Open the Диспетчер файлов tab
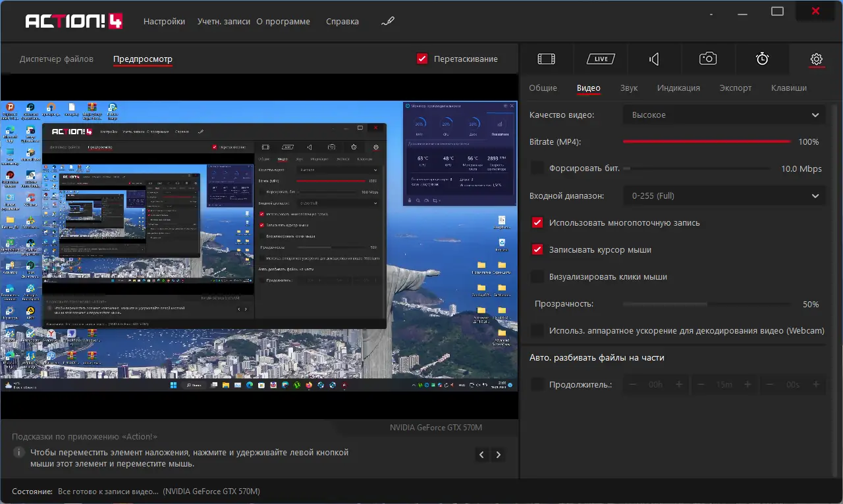Screen dimensions: 843x504 [57, 59]
